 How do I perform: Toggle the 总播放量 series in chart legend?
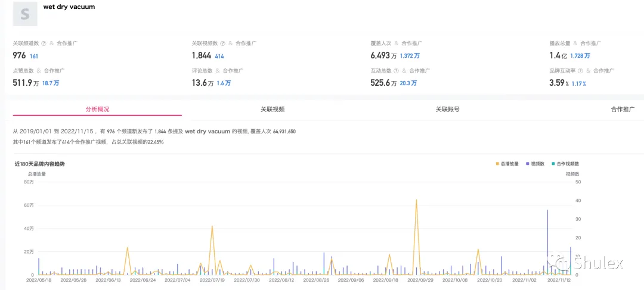[507, 164]
